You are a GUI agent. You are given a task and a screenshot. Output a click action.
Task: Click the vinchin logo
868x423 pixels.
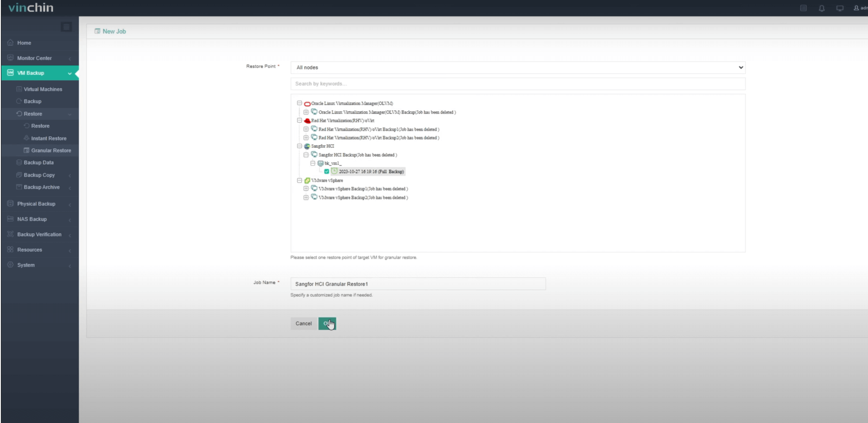(x=31, y=7)
